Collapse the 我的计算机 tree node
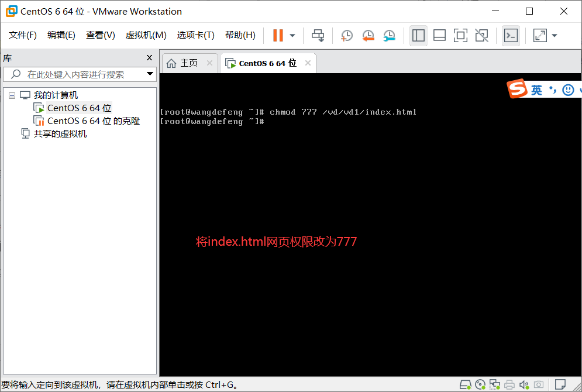582x392 pixels. point(12,95)
